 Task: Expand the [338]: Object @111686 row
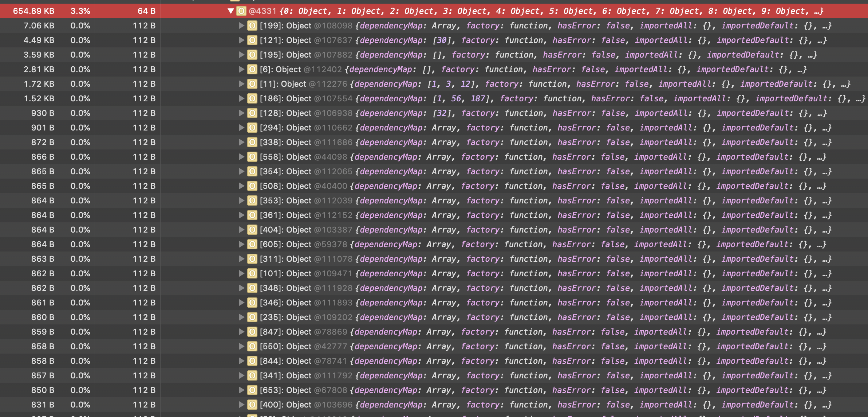tap(241, 142)
